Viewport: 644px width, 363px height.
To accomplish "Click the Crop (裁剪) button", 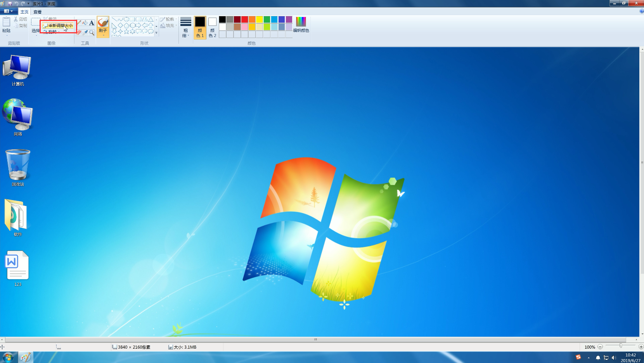I will [x=50, y=19].
